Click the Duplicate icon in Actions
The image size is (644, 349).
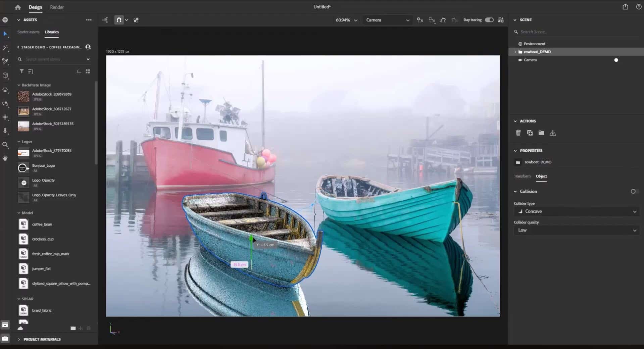pyautogui.click(x=530, y=133)
